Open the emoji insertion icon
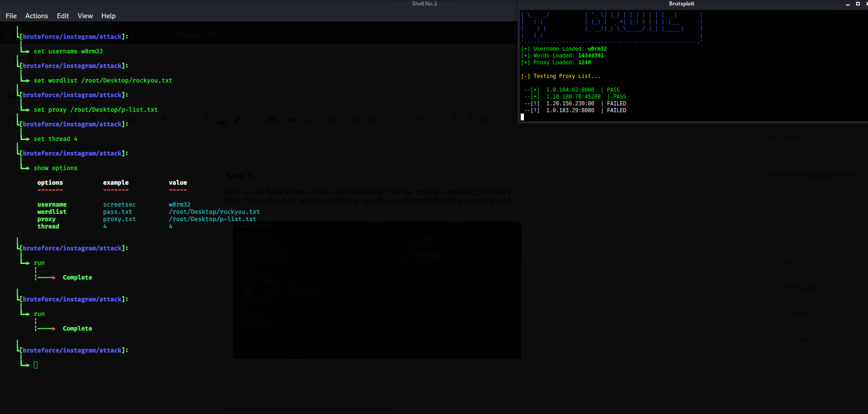The height and width of the screenshot is (414, 868). [311, 119]
